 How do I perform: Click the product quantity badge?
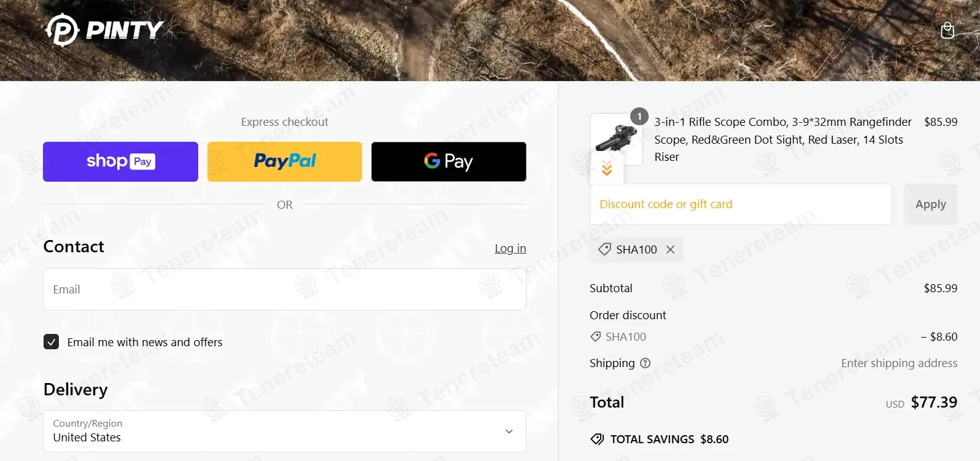tap(639, 116)
